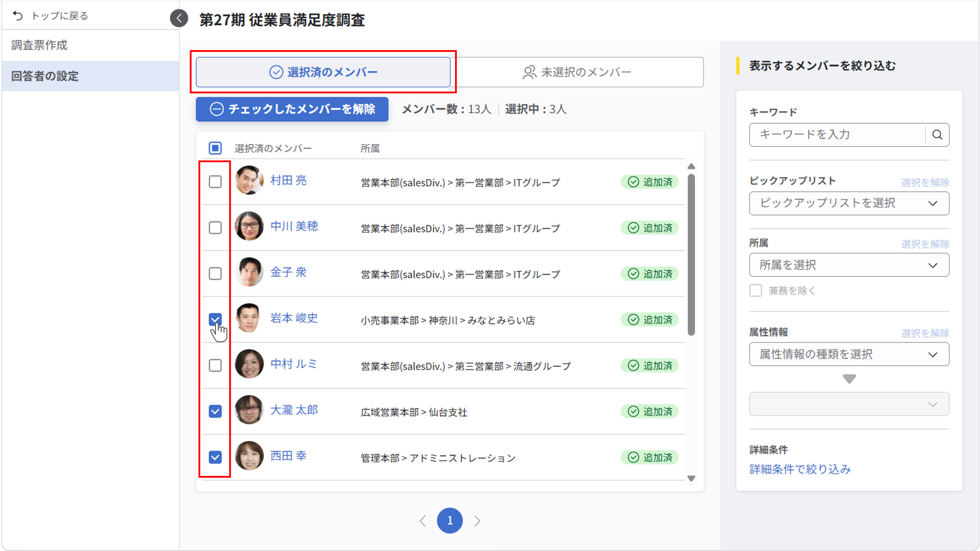
Task: Click 西田 幸's avatar photo
Action: 249,456
